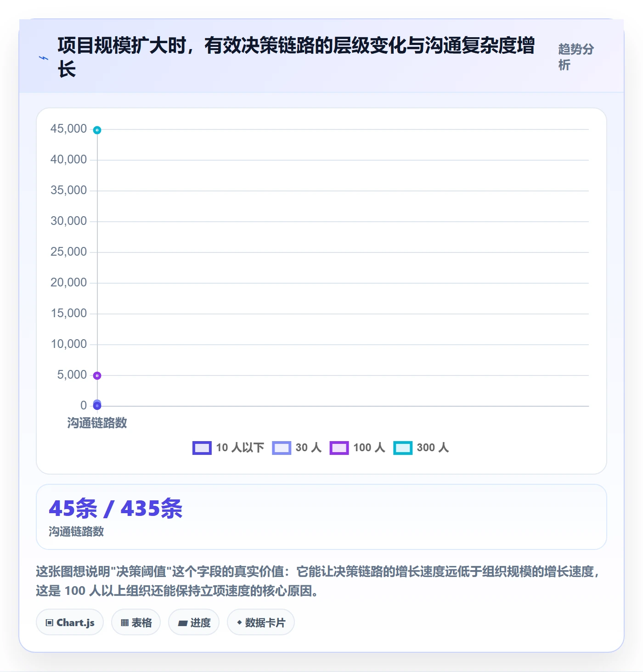Click the 沟通链路数 x-axis label
643x672 pixels.
(x=97, y=423)
